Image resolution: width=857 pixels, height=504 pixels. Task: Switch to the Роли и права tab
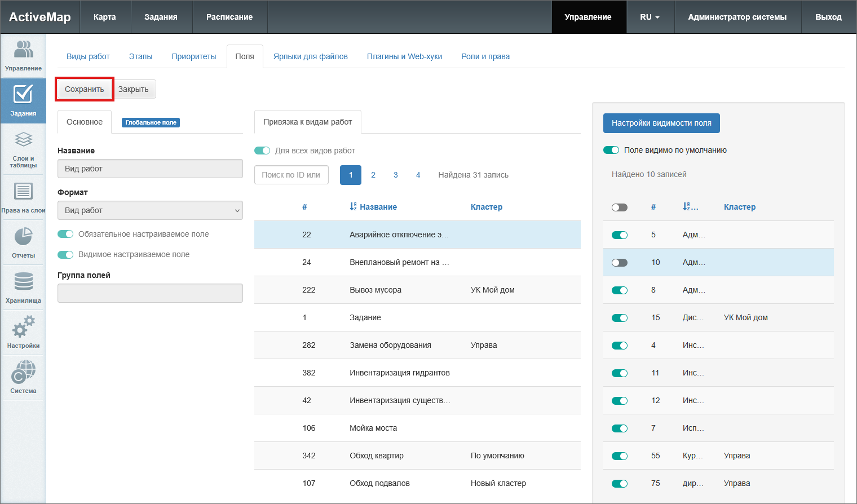pos(485,56)
